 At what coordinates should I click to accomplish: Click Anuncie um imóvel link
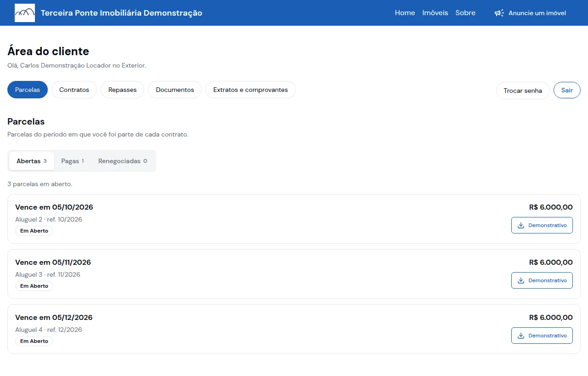click(x=530, y=13)
